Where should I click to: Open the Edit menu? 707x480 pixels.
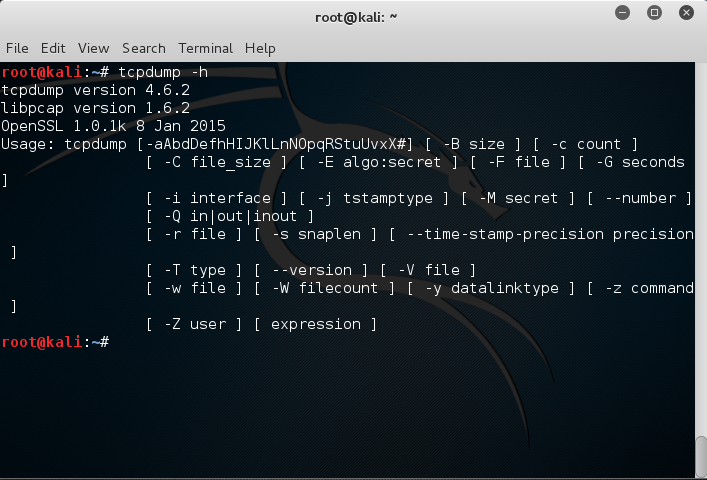click(x=53, y=48)
